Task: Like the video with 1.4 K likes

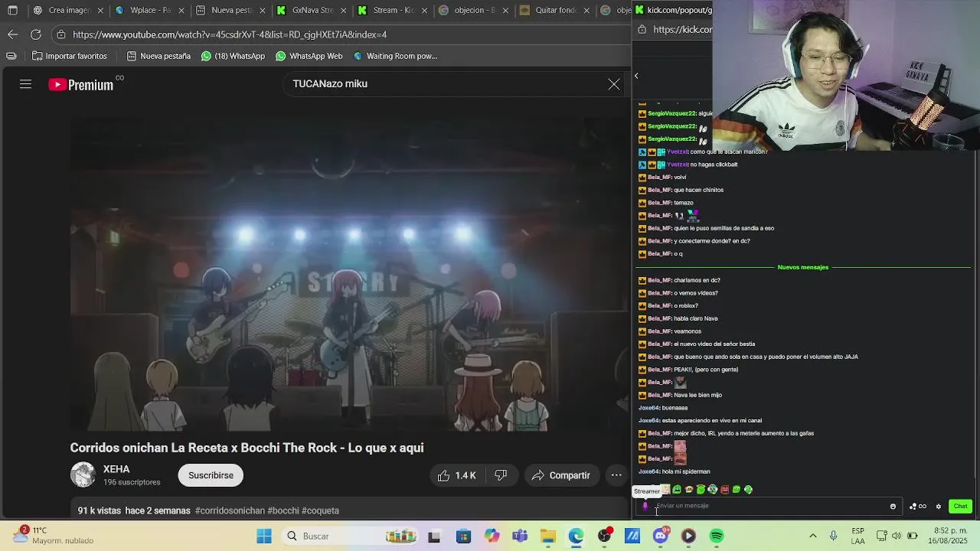Action: [456, 475]
